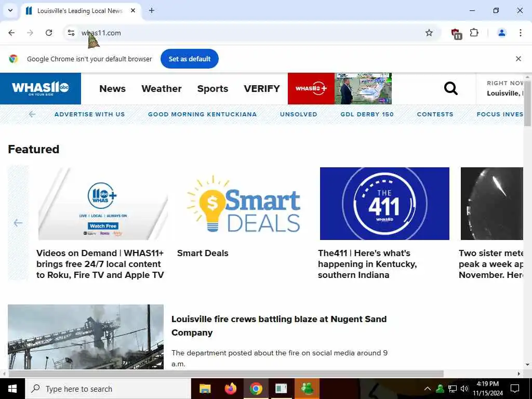The width and height of the screenshot is (532, 399).
Task: Open the Unsolved link
Action: [299, 114]
